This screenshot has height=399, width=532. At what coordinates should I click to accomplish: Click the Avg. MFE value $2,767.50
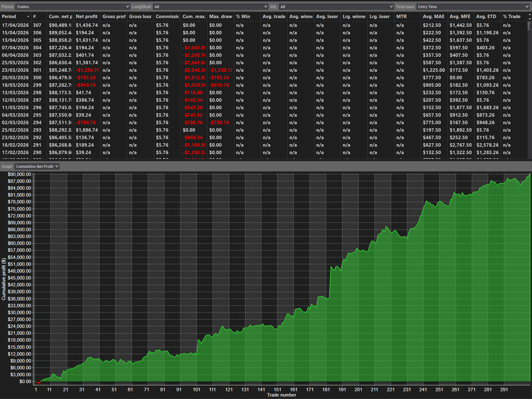(x=460, y=145)
